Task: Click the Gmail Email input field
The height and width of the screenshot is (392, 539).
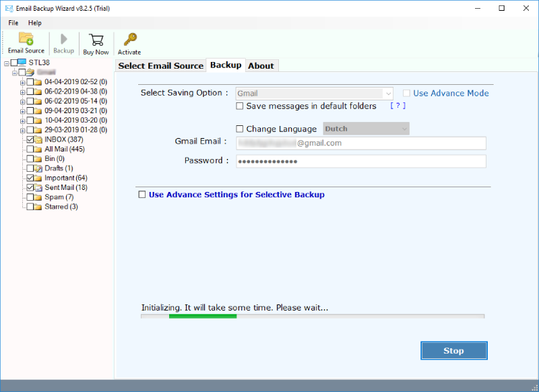Action: pyautogui.click(x=361, y=143)
